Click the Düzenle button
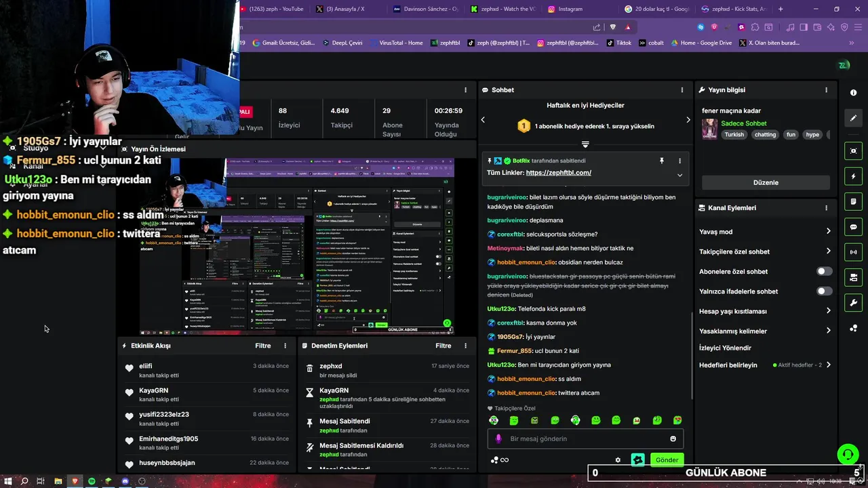The height and width of the screenshot is (488, 868). coord(766,182)
